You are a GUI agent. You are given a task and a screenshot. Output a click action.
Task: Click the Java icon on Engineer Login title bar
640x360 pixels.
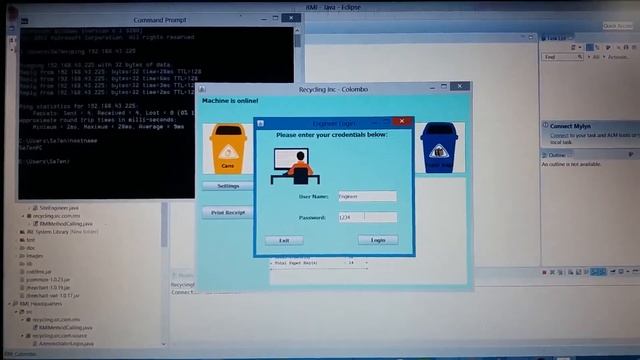[261, 123]
